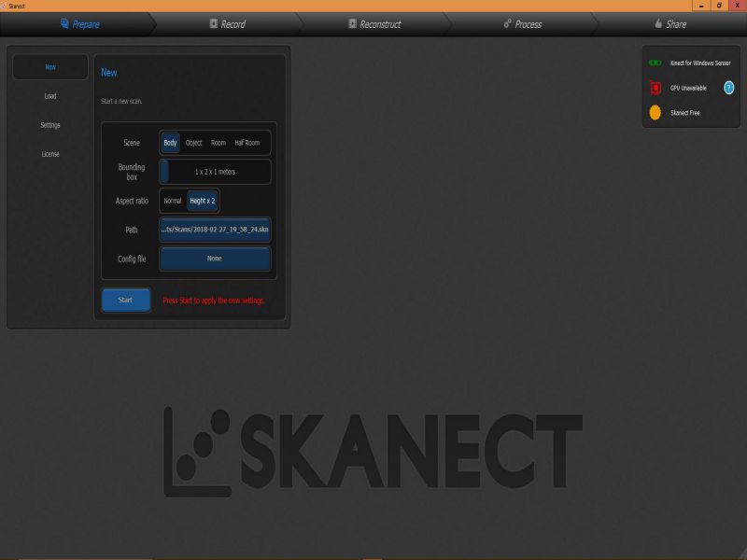Open the Prepare tab
747x560 pixels.
point(78,24)
